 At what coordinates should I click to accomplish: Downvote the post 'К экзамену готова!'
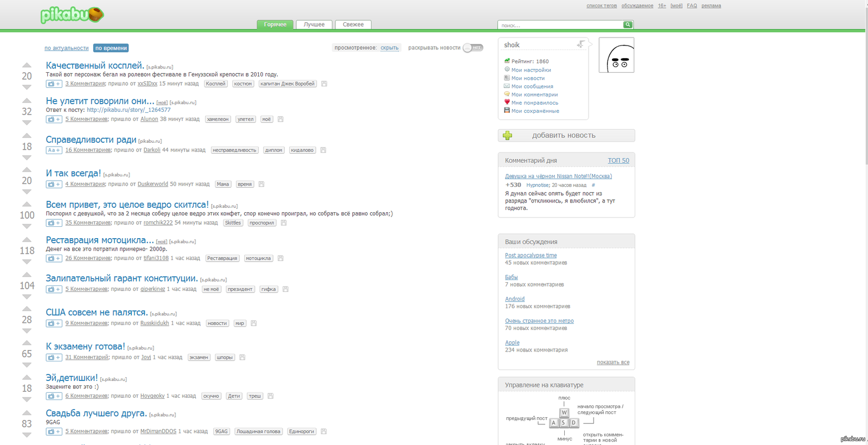coord(27,365)
